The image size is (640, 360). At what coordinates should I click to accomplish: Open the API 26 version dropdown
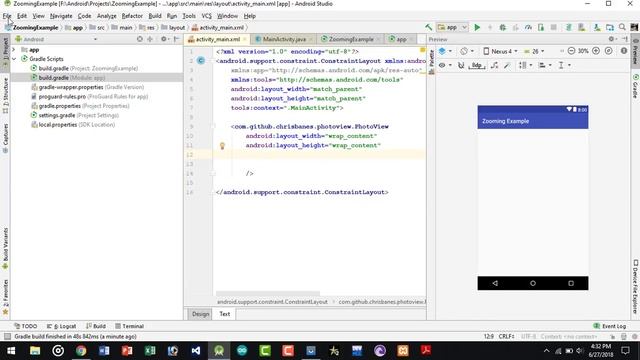coord(534,51)
